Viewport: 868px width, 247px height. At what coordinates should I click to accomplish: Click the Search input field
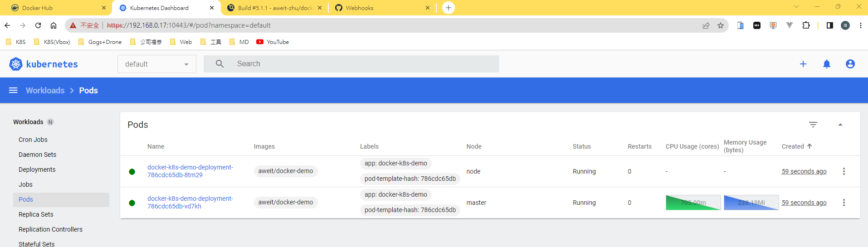(x=351, y=64)
